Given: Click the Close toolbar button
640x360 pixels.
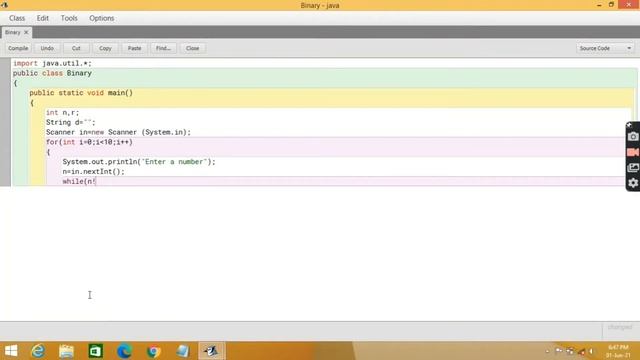Looking at the screenshot, I should pos(192,48).
